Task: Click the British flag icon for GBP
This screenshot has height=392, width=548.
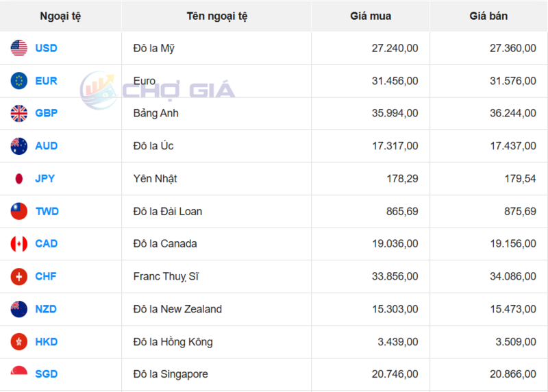Action: pos(19,113)
